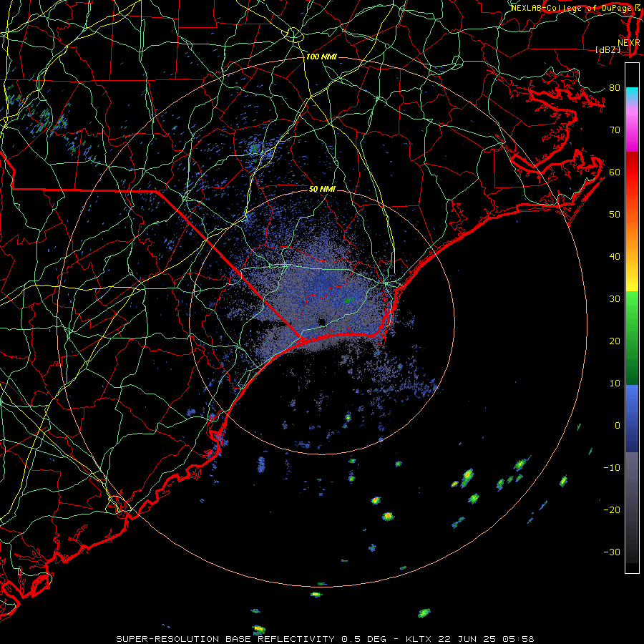The image size is (644, 644).
Task: Click the "50 NMI" range ring label
Action: (x=322, y=190)
